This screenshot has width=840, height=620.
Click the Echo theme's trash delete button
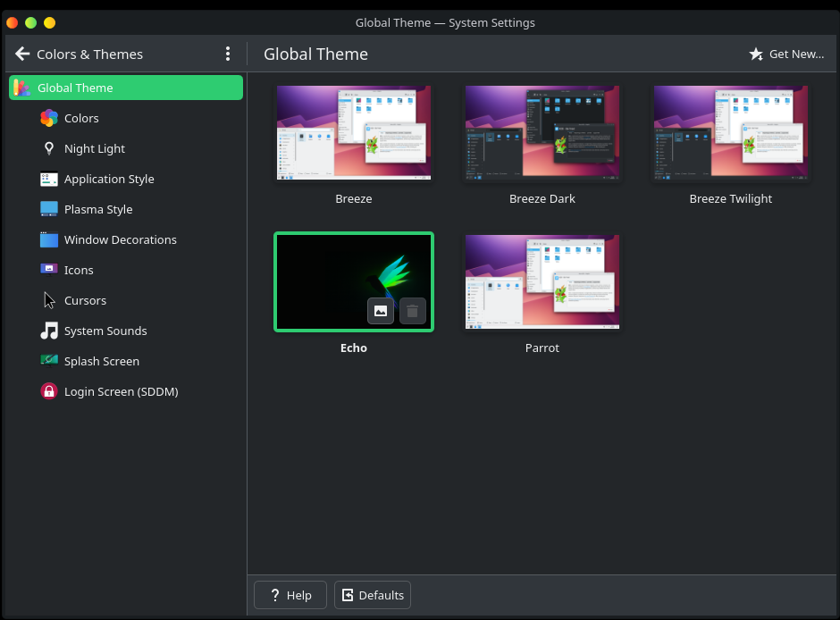pyautogui.click(x=412, y=311)
